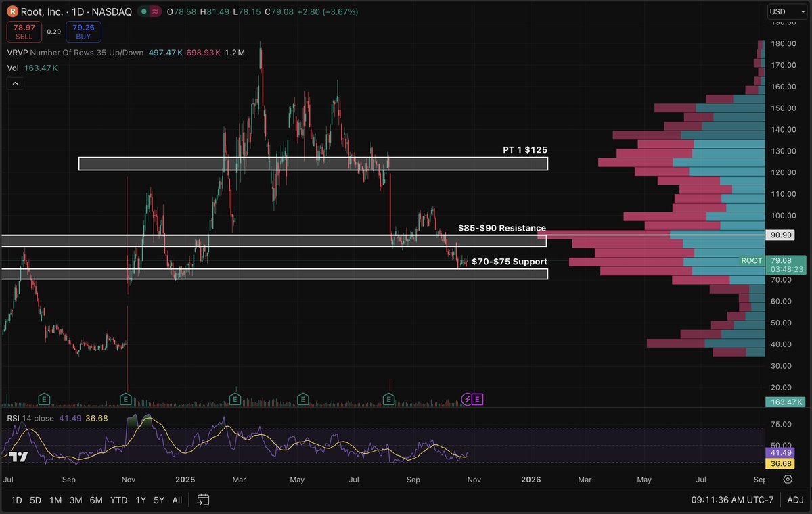Toggle the ADJ adjusted data button
Image resolution: width=812 pixels, height=514 pixels.
(x=796, y=500)
